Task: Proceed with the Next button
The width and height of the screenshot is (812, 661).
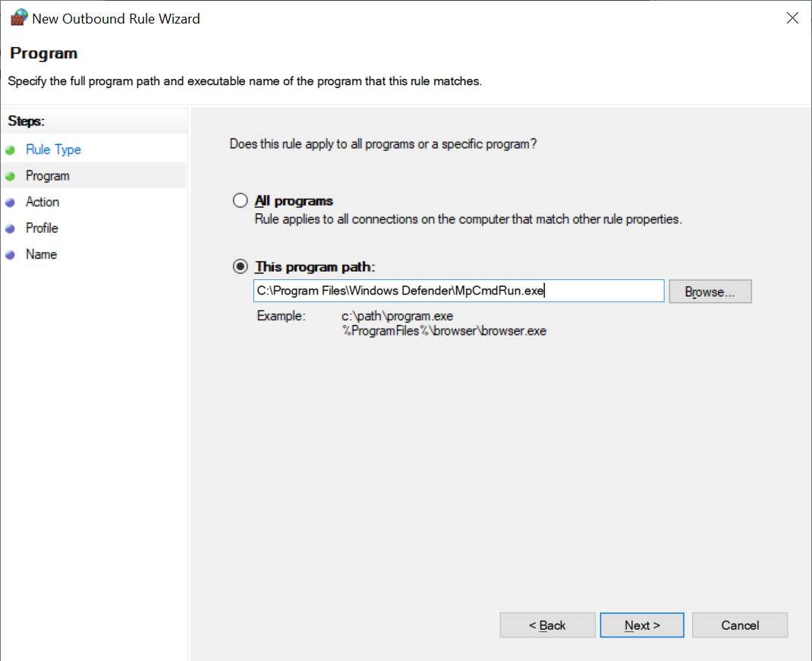Action: (642, 625)
